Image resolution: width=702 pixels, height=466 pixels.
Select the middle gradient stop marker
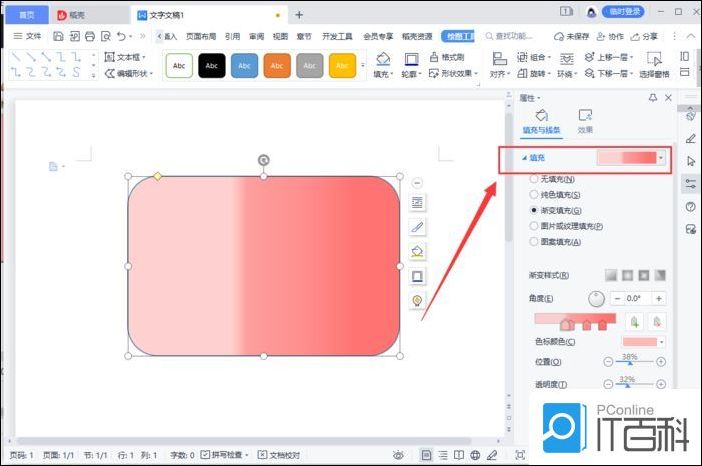[x=586, y=325]
